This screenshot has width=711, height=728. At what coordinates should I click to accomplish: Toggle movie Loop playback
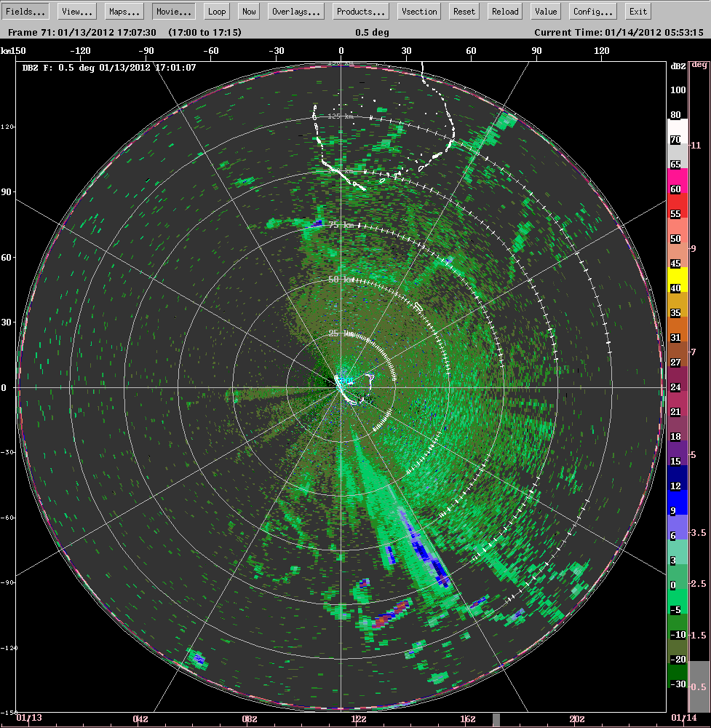click(x=216, y=11)
